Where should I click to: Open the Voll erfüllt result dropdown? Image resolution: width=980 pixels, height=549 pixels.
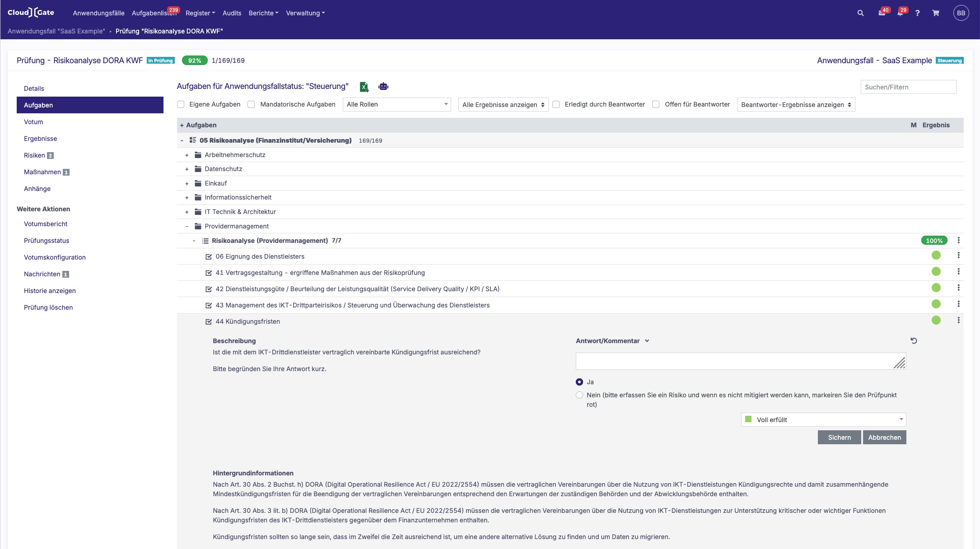pyautogui.click(x=823, y=420)
